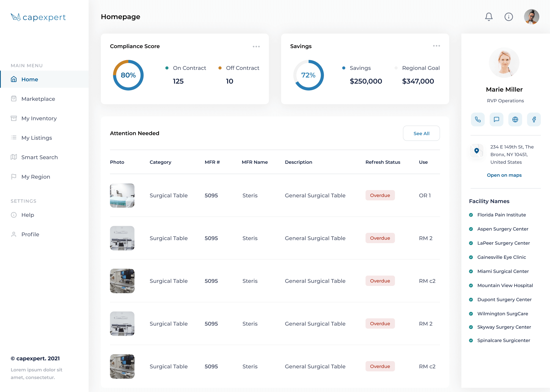This screenshot has height=392, width=550.
Task: Toggle Florida Pain Institute green check
Action: (471, 215)
